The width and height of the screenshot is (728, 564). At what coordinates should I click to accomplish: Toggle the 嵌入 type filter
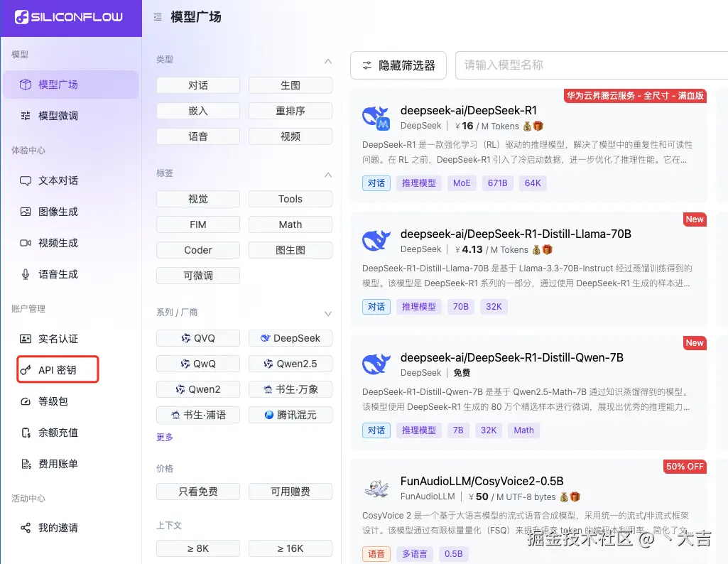click(x=198, y=111)
